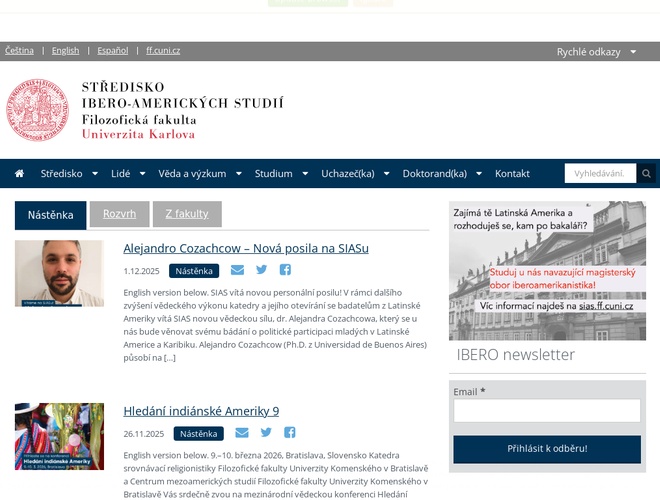Email the Hledání indiánské Ameriky 9 post

pyautogui.click(x=242, y=433)
